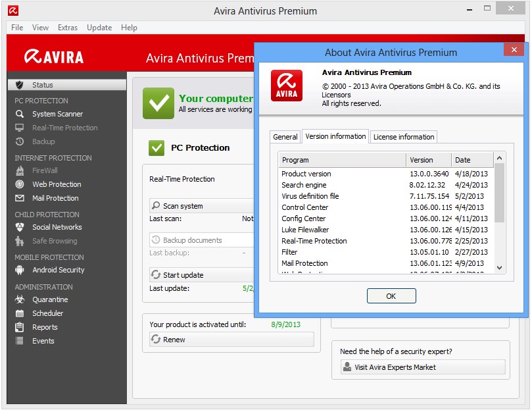Select the Version information tab
The height and width of the screenshot is (410, 532).
tap(335, 136)
